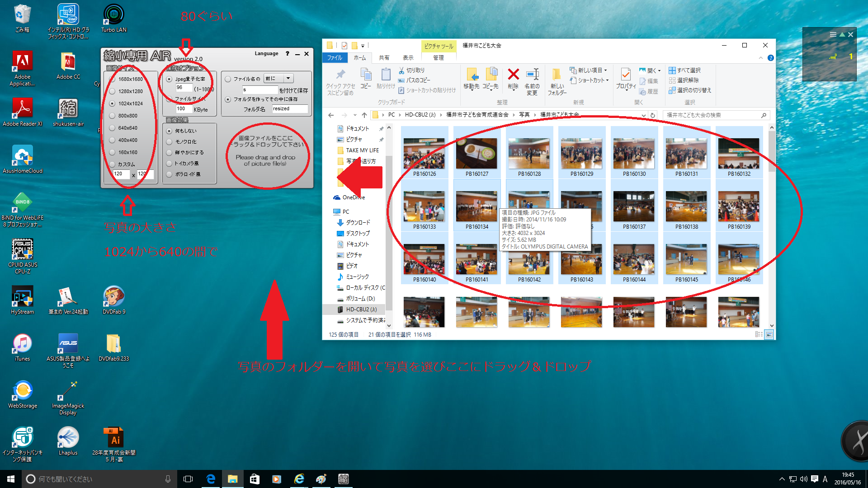Screen dimensions: 868x488
Task: Click the すべて選択 button
Action: [684, 70]
